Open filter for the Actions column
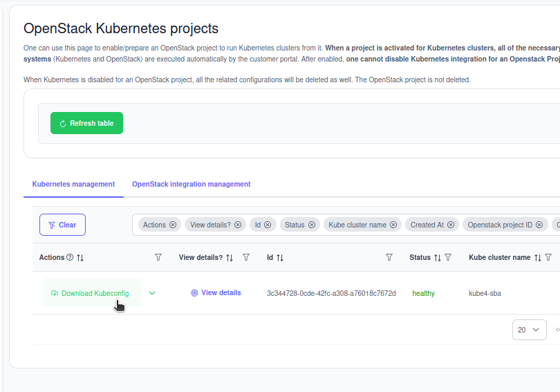Image resolution: width=560 pixels, height=392 pixels. pos(158,257)
